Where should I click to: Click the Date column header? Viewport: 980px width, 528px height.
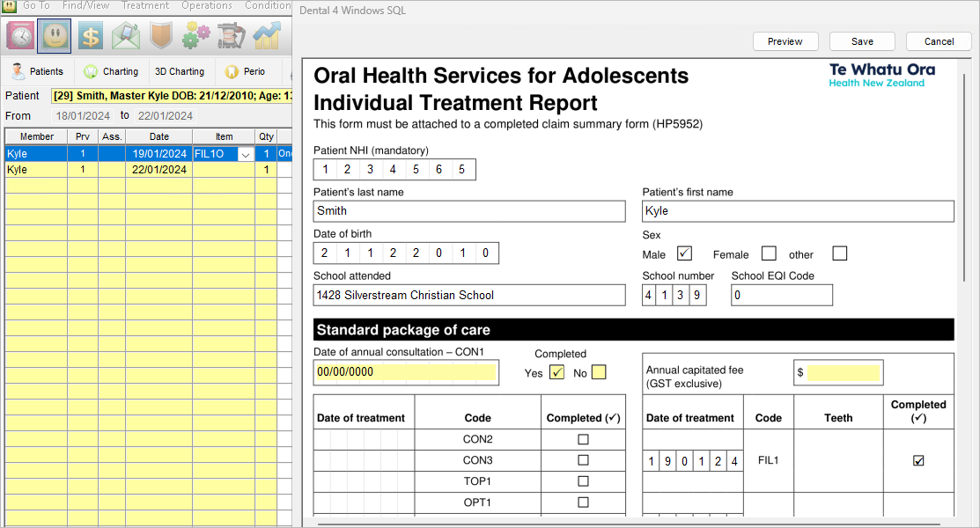coord(158,136)
